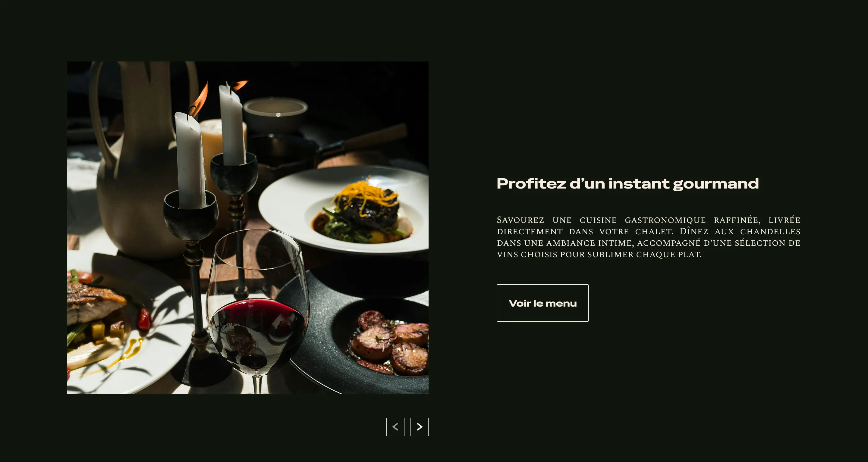Click the word "Profitez" in the heading
This screenshot has width=868, height=462.
[531, 183]
